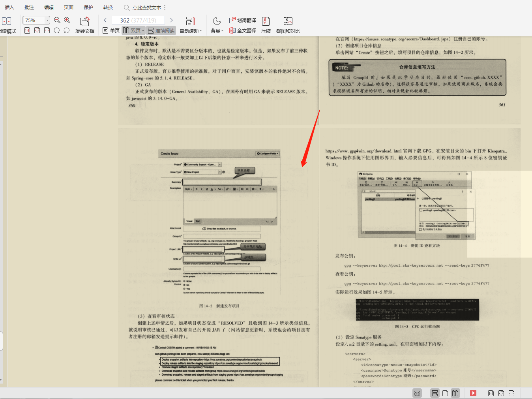Viewport: 532px width, 399px height.
Task: Open the 压缩 PDF compress tool
Action: point(266,24)
